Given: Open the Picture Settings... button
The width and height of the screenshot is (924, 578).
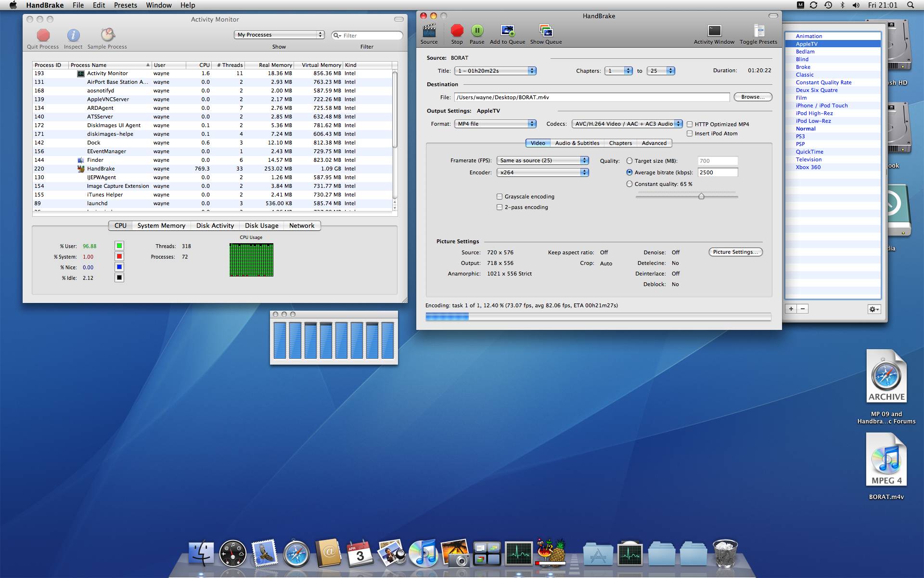Looking at the screenshot, I should tap(735, 252).
